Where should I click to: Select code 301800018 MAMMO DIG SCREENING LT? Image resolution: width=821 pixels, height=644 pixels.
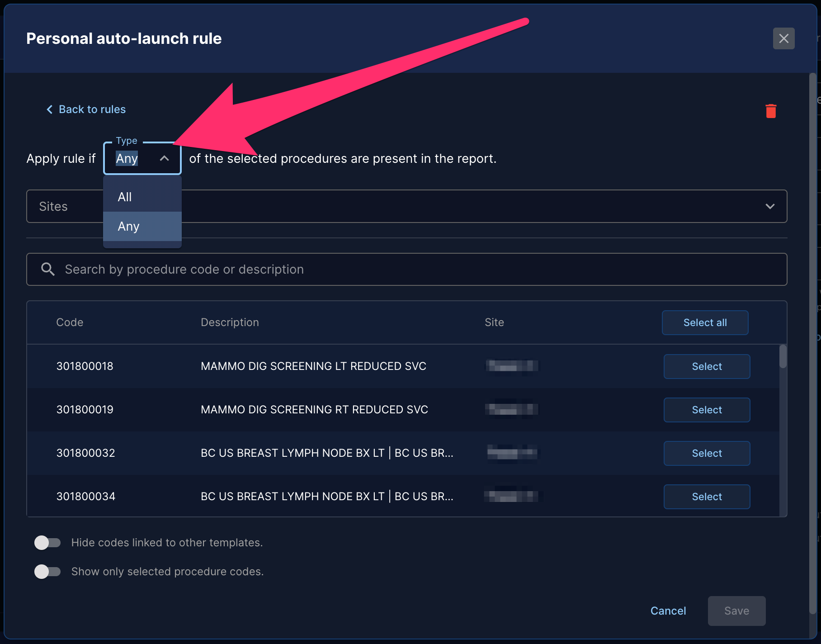tap(707, 366)
